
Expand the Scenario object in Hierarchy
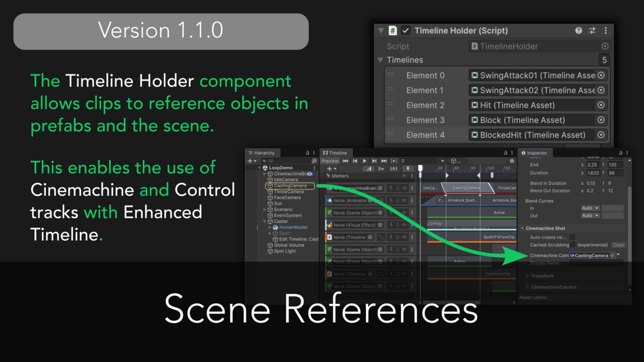265,210
